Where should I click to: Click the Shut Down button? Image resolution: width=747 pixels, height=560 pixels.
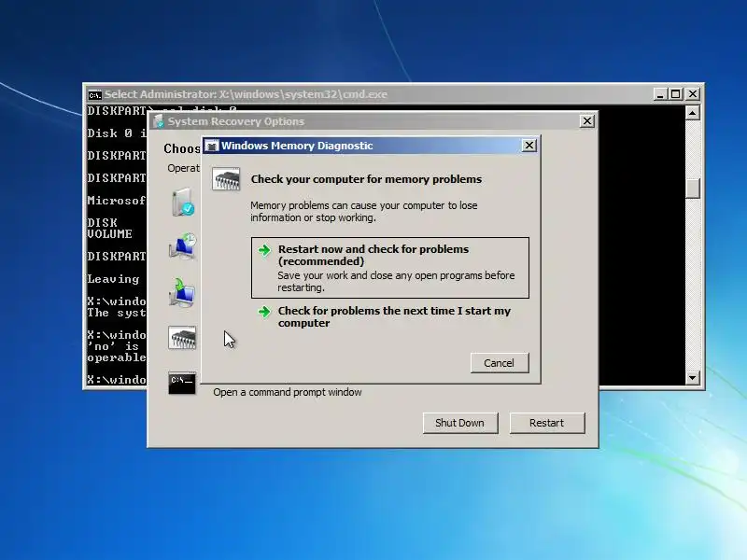coord(459,423)
